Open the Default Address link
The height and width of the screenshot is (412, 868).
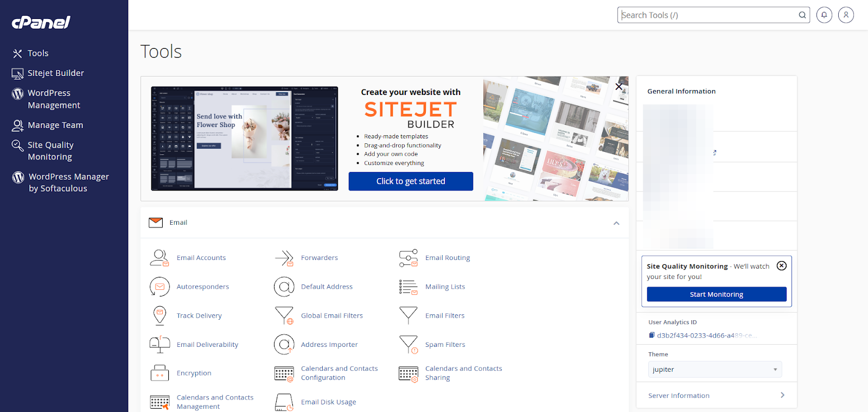pos(327,287)
